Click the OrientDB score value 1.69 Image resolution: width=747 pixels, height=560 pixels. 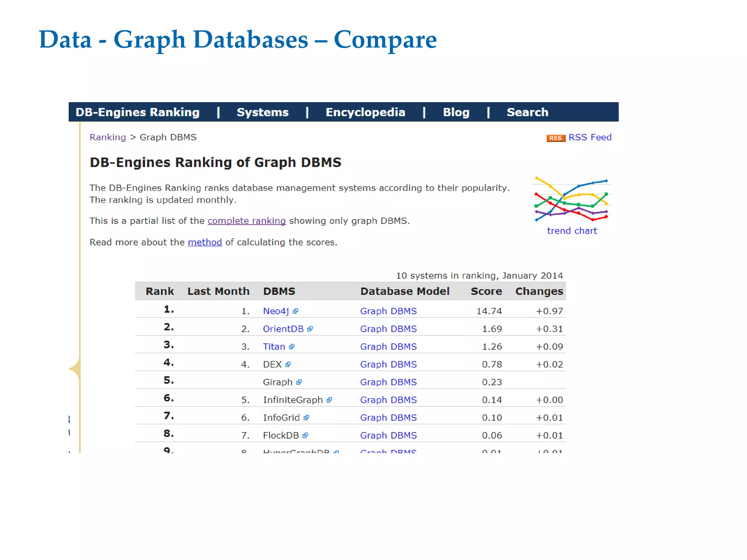(492, 329)
